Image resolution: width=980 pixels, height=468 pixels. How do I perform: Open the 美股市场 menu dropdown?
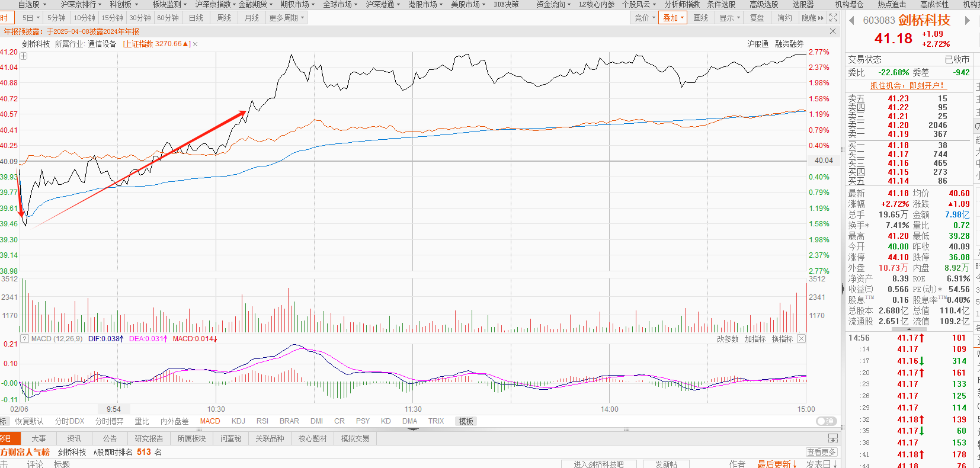468,4
